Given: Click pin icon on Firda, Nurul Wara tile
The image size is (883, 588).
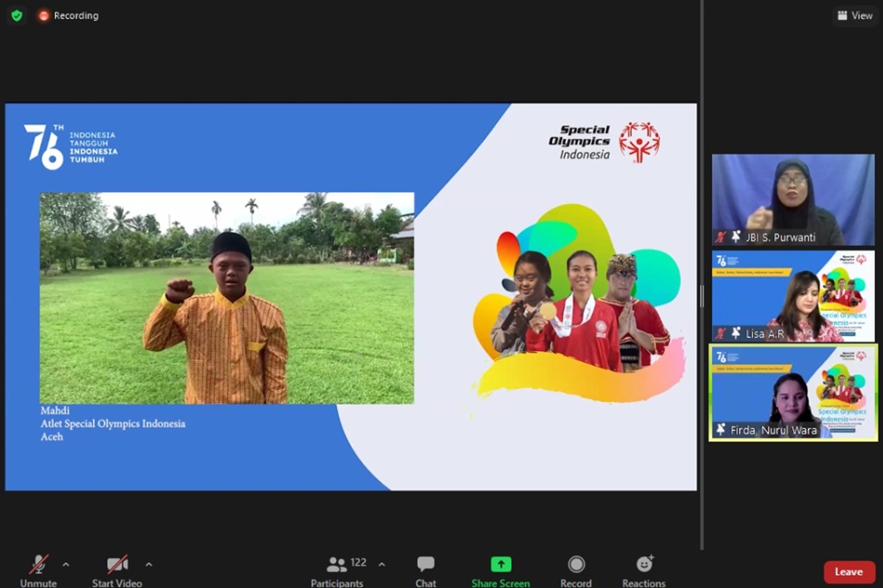Looking at the screenshot, I should [x=721, y=429].
